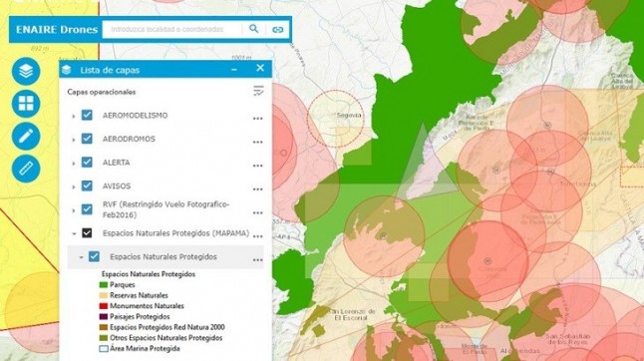The image size is (644, 361).
Task: Toggle Espacios Naturales Protegidos (MAPAMA) checkbox
Action: [87, 233]
